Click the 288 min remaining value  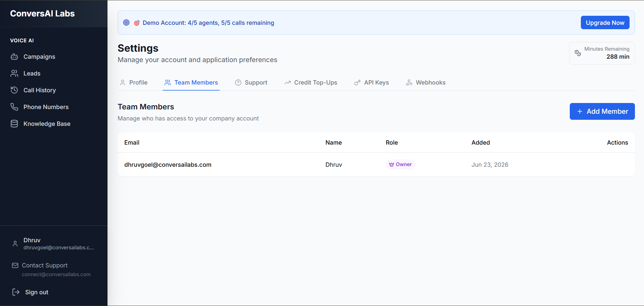618,57
